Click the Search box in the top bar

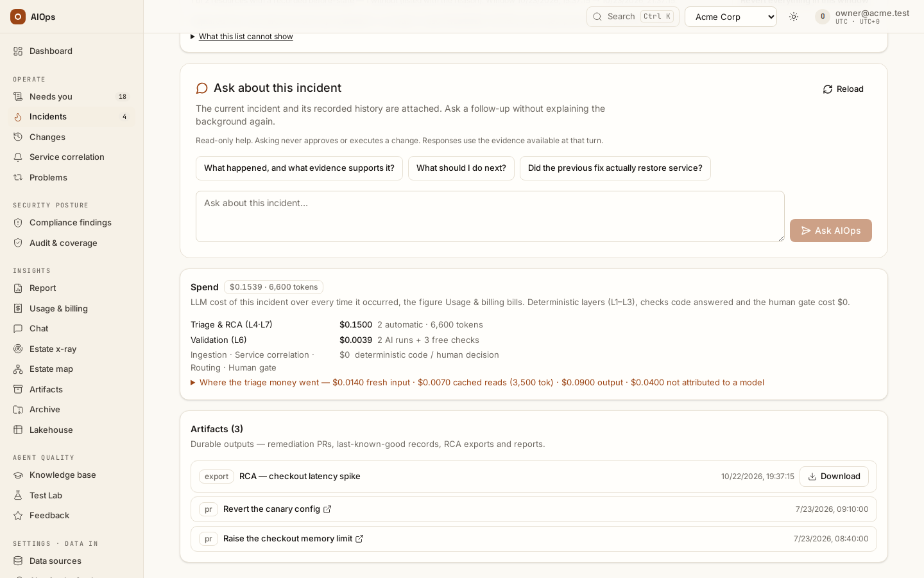633,17
